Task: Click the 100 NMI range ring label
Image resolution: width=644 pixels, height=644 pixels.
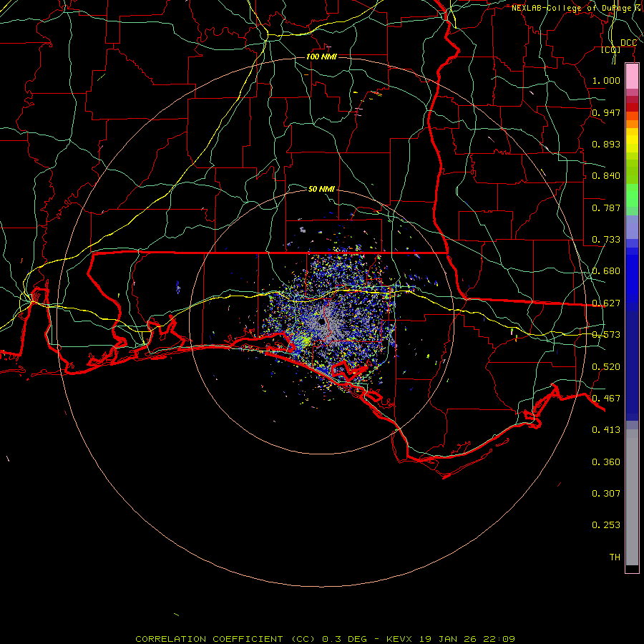Action: pos(321,57)
